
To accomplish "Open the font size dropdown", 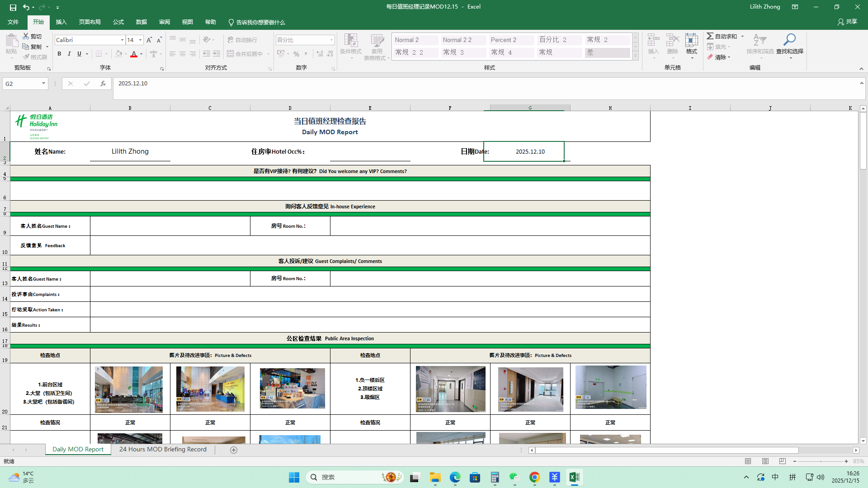I will 140,40.
